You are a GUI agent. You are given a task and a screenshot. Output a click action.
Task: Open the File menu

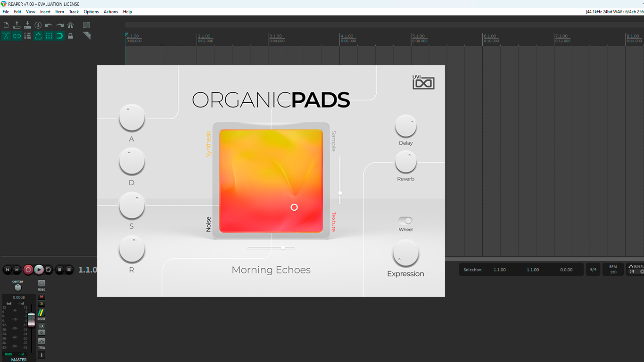[6, 11]
